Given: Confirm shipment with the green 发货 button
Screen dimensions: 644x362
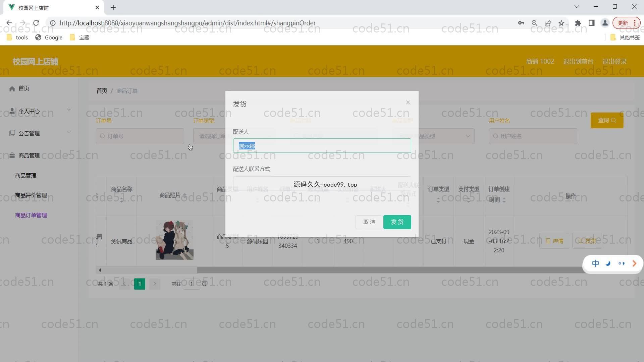Looking at the screenshot, I should (397, 222).
